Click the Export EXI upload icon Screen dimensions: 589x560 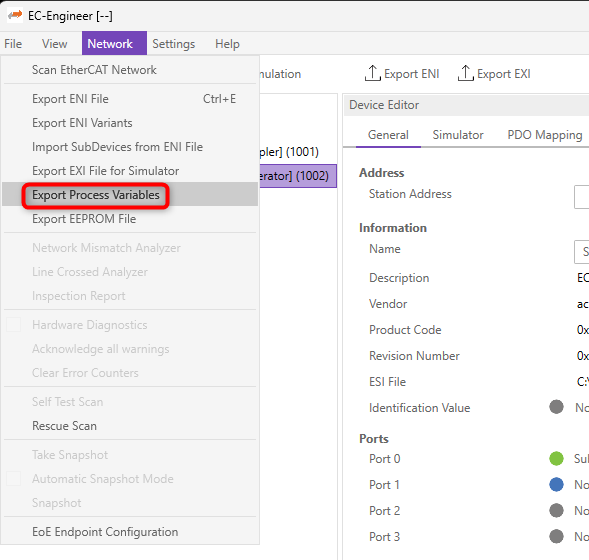click(x=465, y=73)
